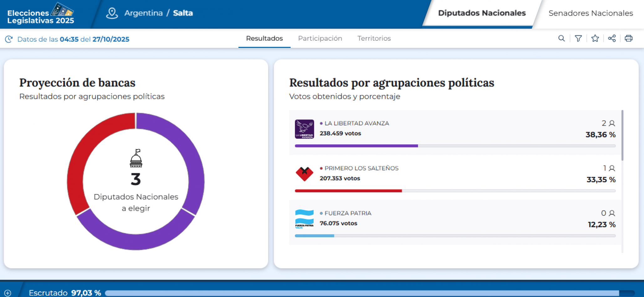Click the location pin icon
The height and width of the screenshot is (297, 644).
[x=112, y=13]
